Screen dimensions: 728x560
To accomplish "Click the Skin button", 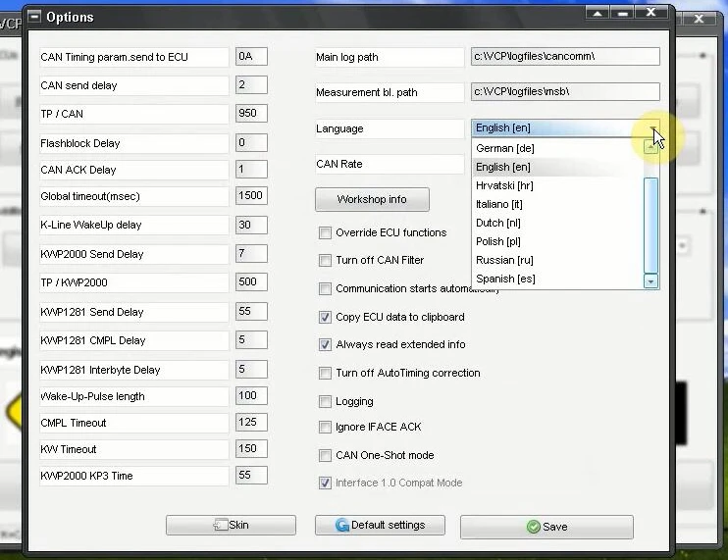I will click(231, 525).
